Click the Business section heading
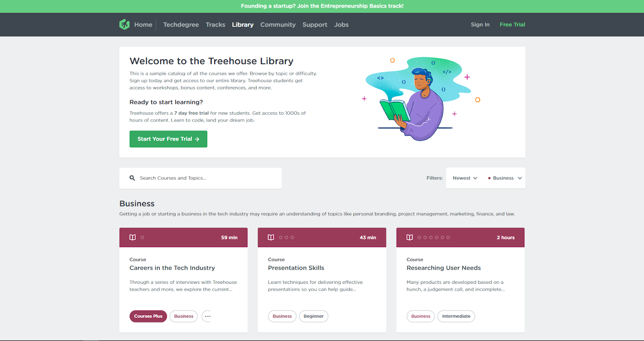Screen dimensions: 644x341 pos(137,204)
